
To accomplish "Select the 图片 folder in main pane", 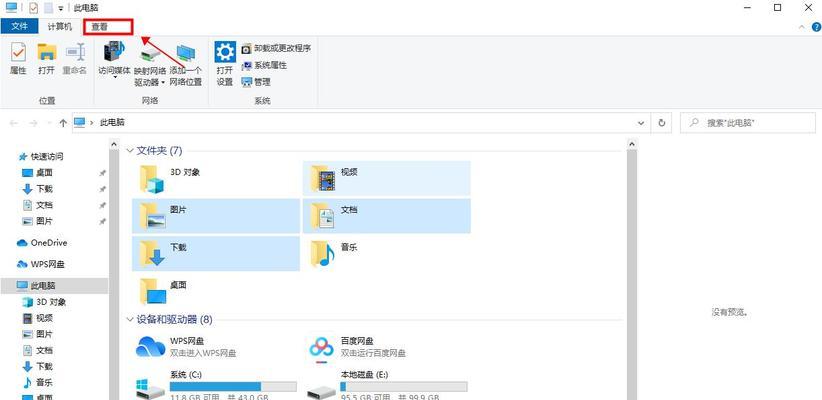I will [216, 215].
